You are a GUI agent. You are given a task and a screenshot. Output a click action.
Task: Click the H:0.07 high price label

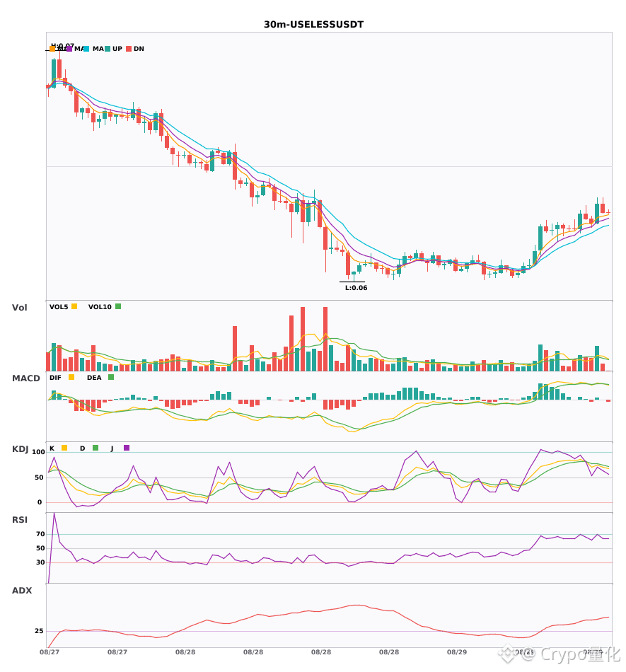[x=62, y=45]
